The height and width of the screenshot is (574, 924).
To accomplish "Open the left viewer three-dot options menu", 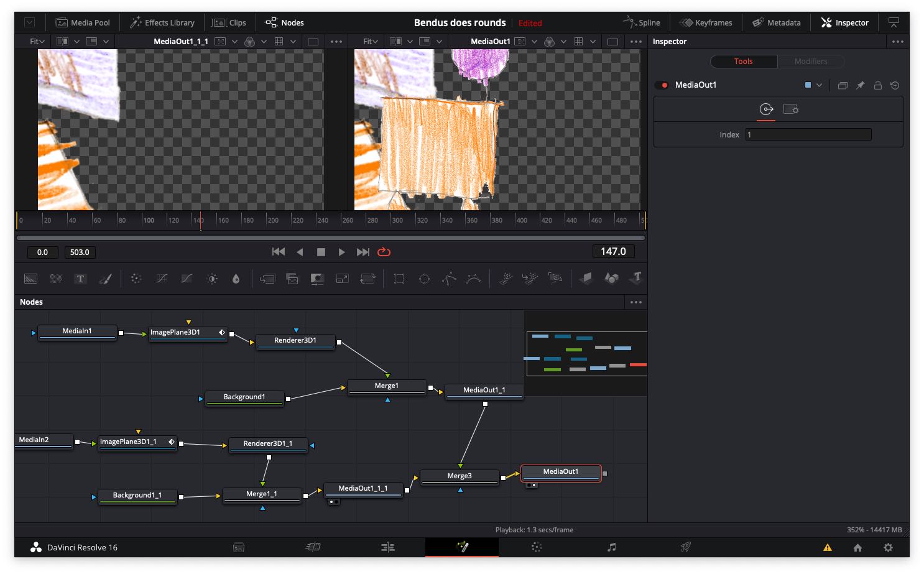I will pos(336,42).
